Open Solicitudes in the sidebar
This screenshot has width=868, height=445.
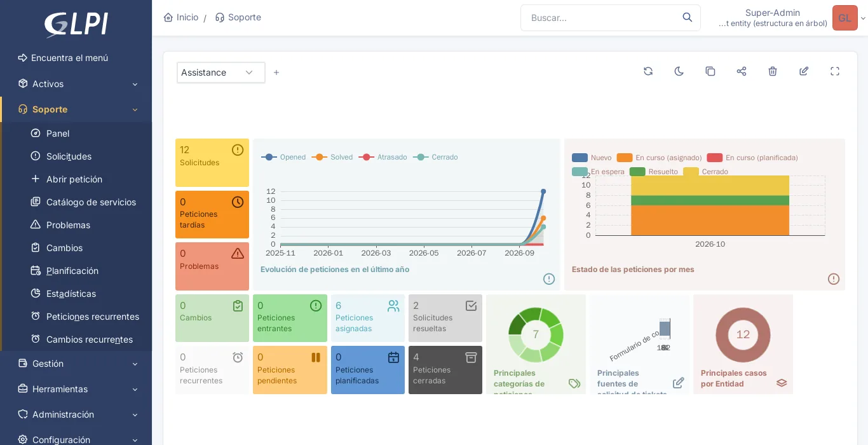pos(77,156)
